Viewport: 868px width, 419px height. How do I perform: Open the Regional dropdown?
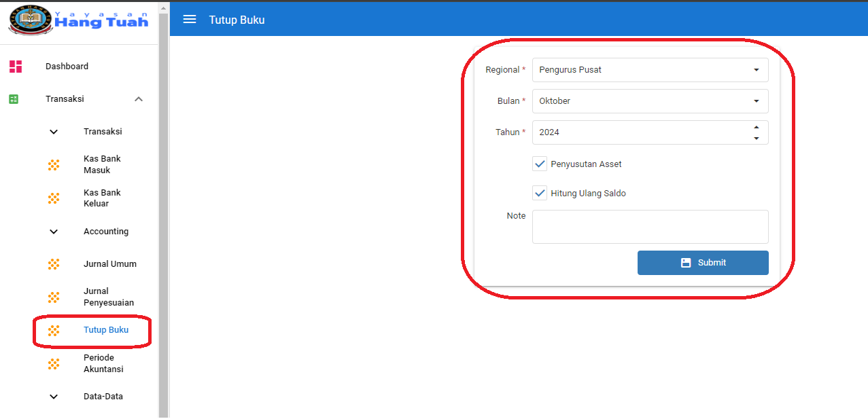(x=650, y=70)
